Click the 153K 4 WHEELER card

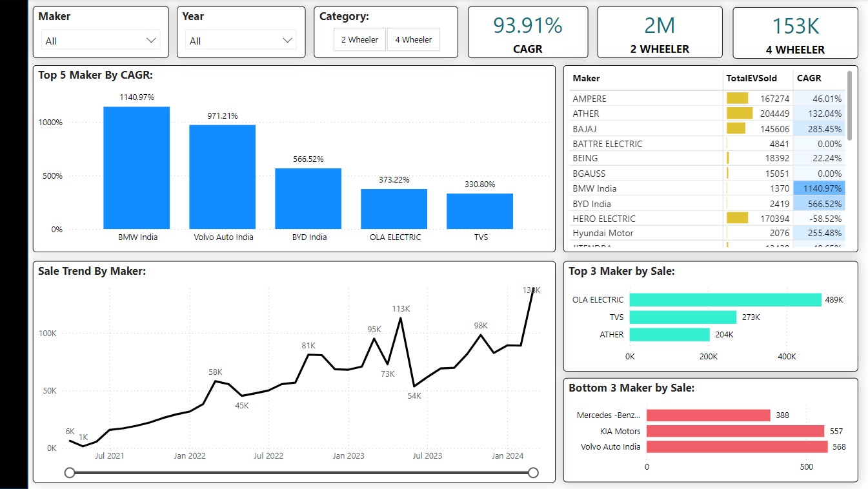pyautogui.click(x=796, y=32)
